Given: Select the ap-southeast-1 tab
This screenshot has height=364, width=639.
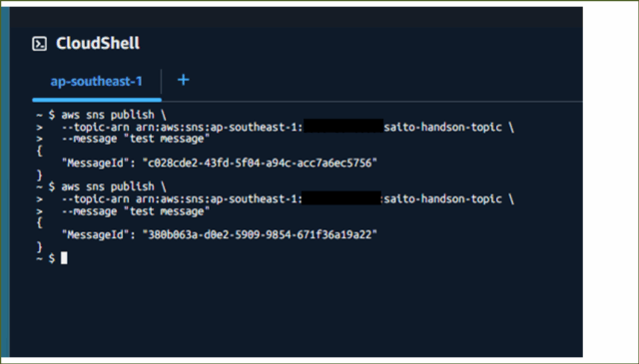Looking at the screenshot, I should tap(96, 82).
